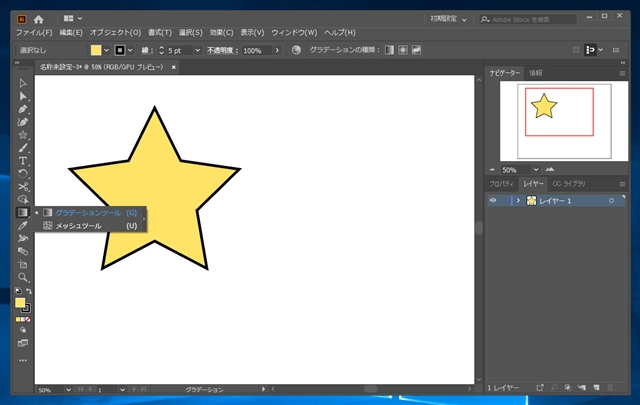Swap fill and stroke colors

click(x=29, y=291)
